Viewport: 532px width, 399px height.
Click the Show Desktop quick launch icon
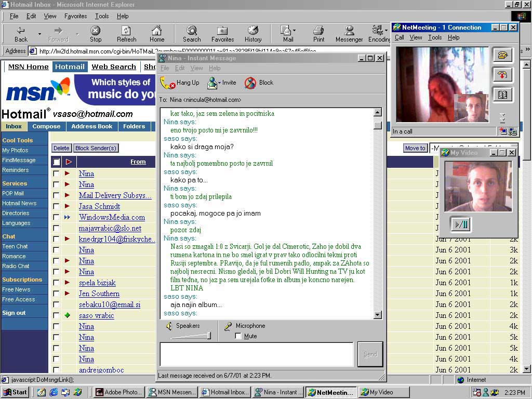coord(42,392)
